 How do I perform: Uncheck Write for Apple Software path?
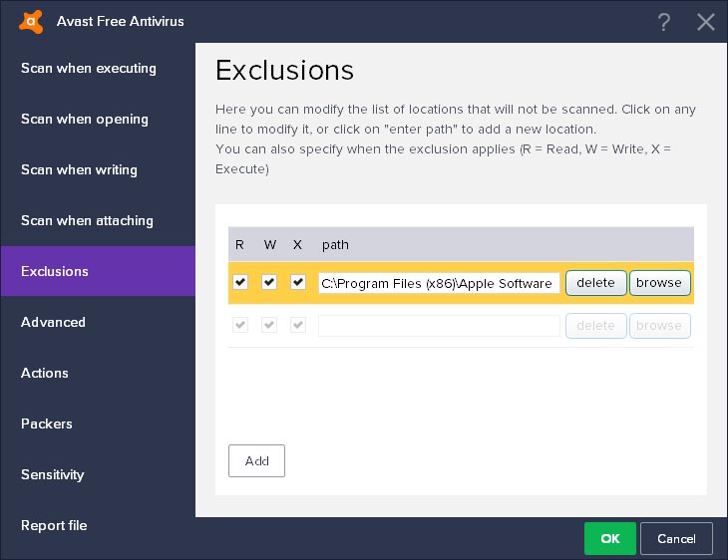coord(269,282)
